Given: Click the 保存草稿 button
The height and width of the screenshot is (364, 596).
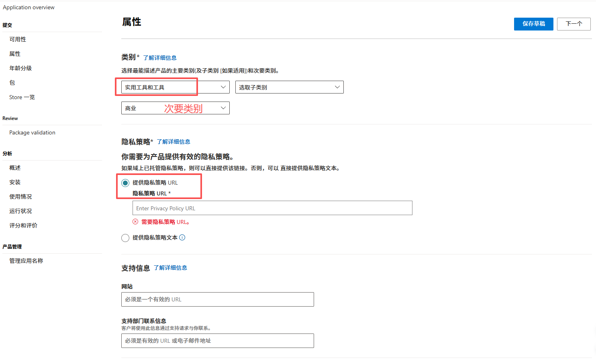Looking at the screenshot, I should pos(533,24).
